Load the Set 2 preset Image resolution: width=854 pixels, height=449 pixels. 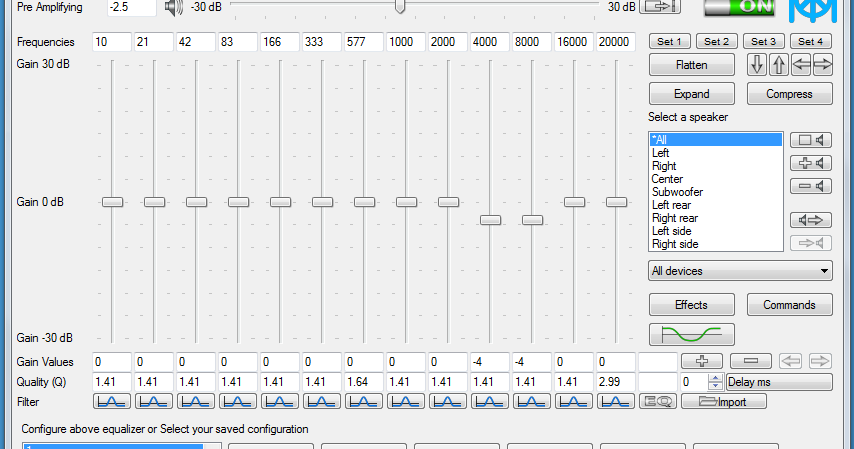click(717, 41)
